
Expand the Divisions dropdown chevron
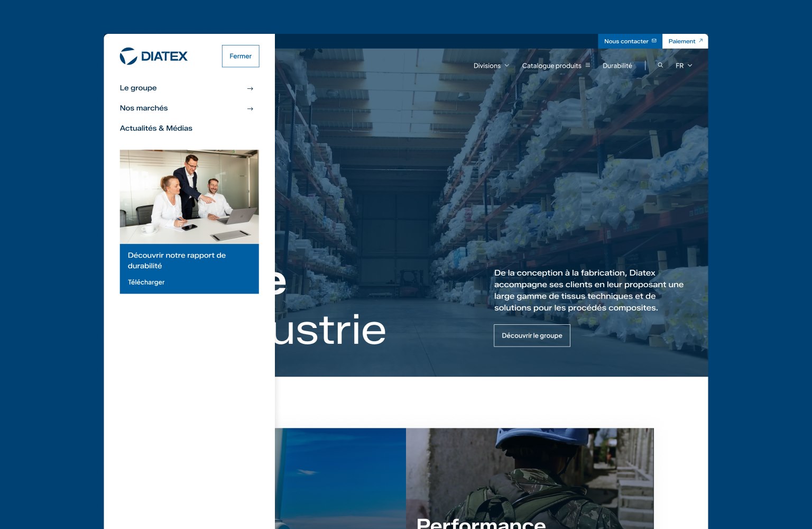506,66
